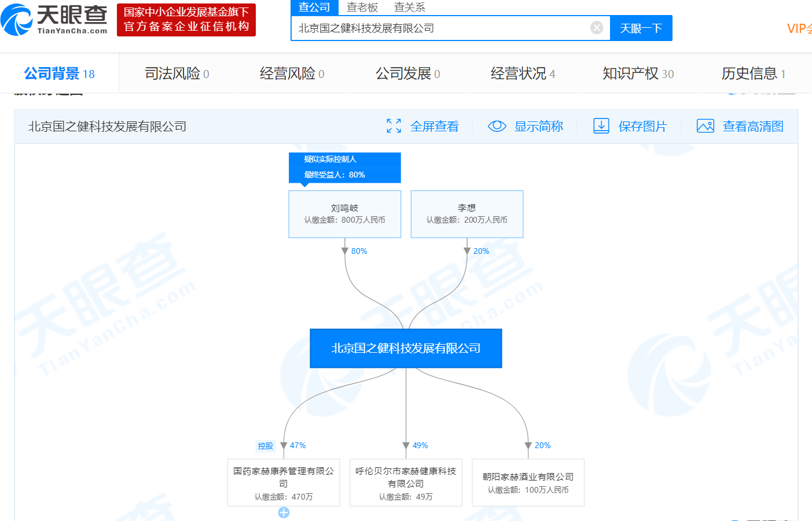
Task: Select the 查关系 search mode
Action: [409, 7]
